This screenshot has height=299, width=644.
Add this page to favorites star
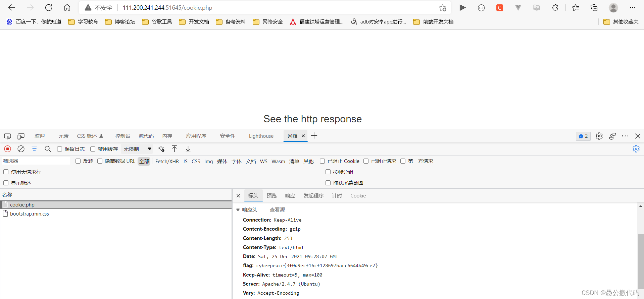[x=443, y=8]
